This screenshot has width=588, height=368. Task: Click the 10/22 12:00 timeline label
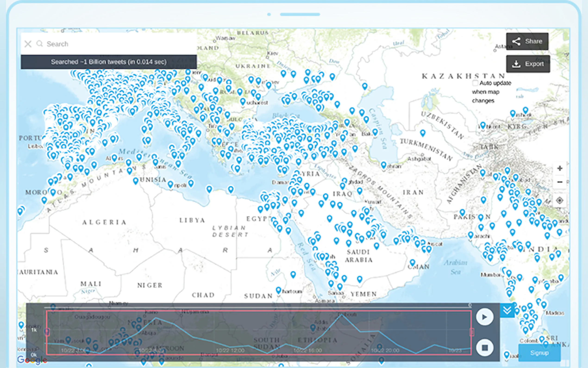click(x=230, y=350)
